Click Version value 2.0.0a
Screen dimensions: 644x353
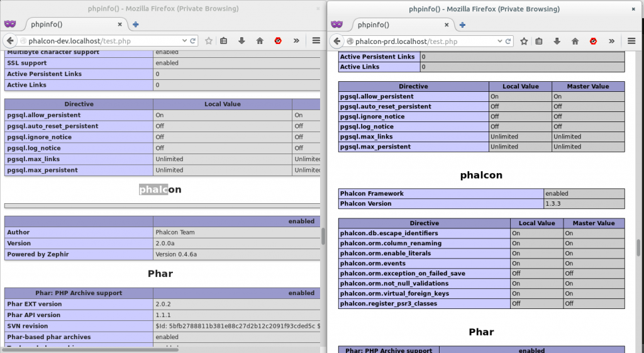pyautogui.click(x=164, y=244)
